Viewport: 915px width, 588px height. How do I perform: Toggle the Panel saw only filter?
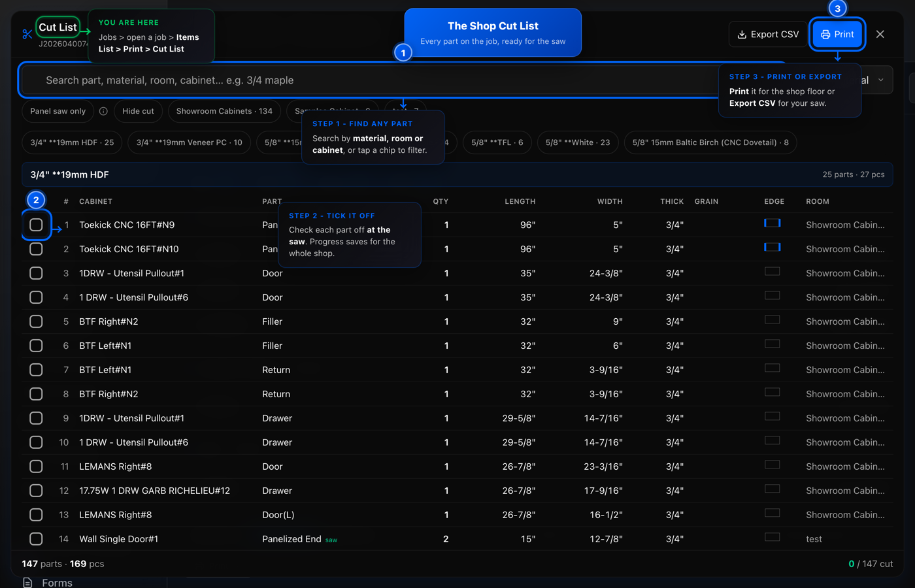coord(58,111)
